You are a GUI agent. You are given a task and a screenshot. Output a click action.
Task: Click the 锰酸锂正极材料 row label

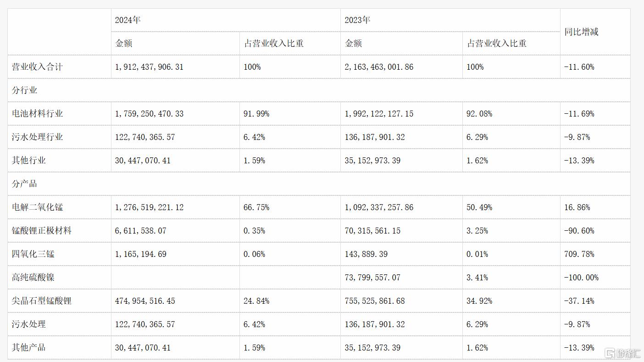[x=42, y=231]
